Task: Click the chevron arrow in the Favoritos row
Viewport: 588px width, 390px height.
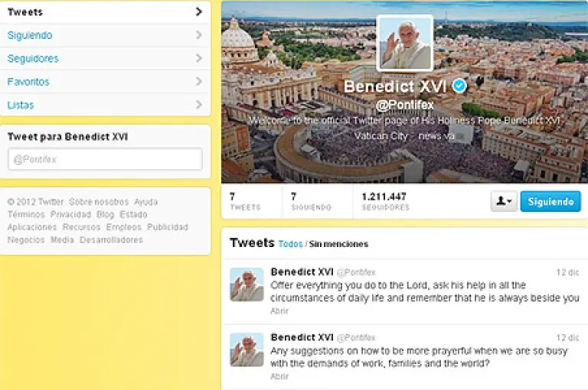Action: click(199, 82)
